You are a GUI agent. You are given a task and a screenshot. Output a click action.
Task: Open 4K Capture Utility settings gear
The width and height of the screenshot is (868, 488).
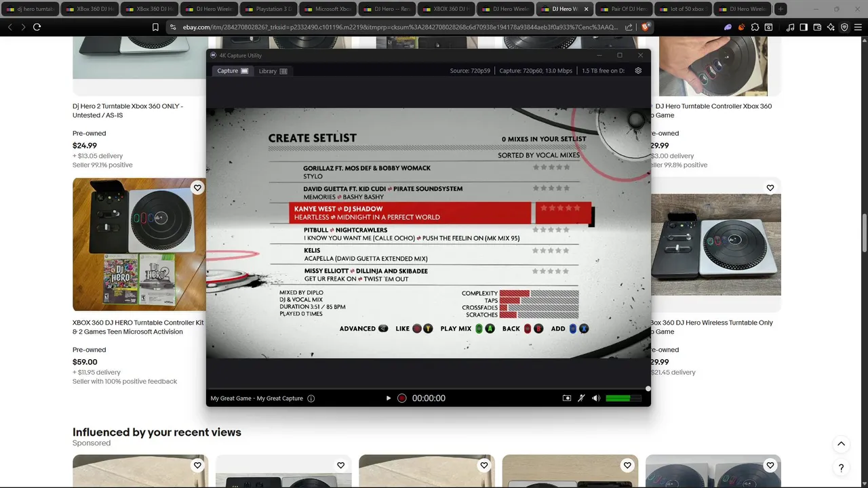[x=638, y=70]
